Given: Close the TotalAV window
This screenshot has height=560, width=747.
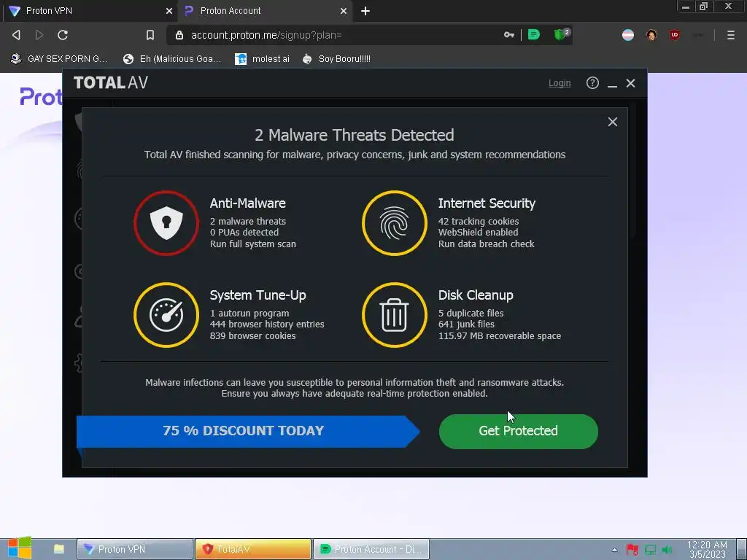Looking at the screenshot, I should 630,83.
